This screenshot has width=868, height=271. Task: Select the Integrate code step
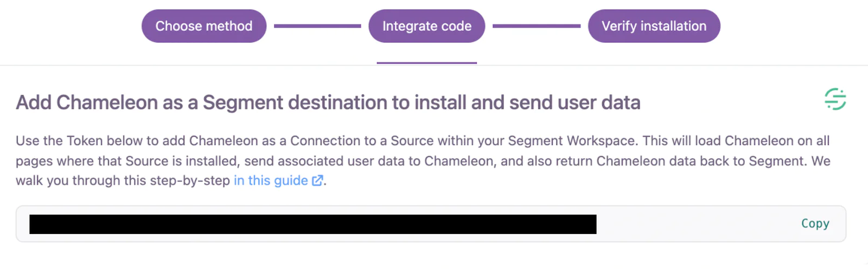(x=426, y=26)
